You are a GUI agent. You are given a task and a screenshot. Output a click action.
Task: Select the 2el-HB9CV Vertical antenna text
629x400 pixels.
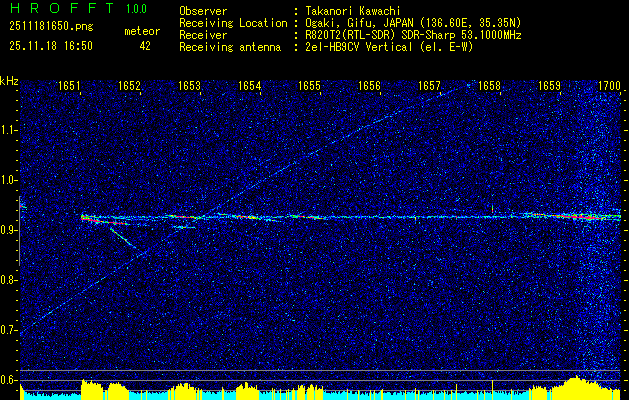tap(390, 47)
